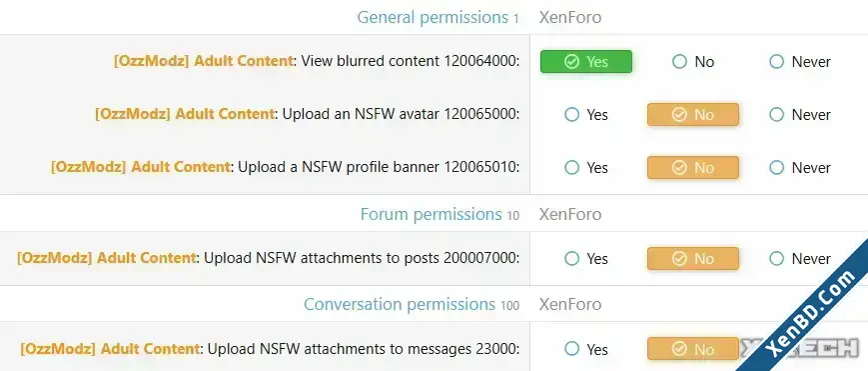Image resolution: width=868 pixels, height=371 pixels.
Task: Click highlighted No for NSFW avatar upload
Action: (693, 115)
